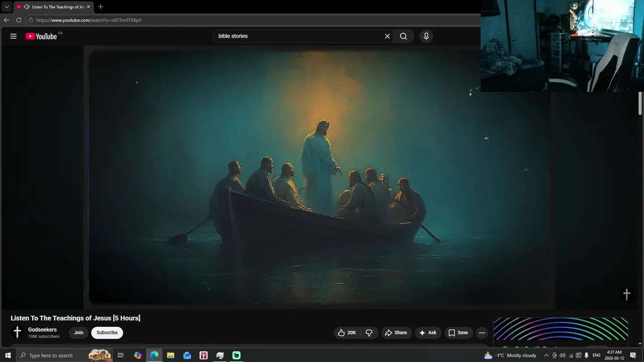Open the Windows Start menu

[x=8, y=355]
